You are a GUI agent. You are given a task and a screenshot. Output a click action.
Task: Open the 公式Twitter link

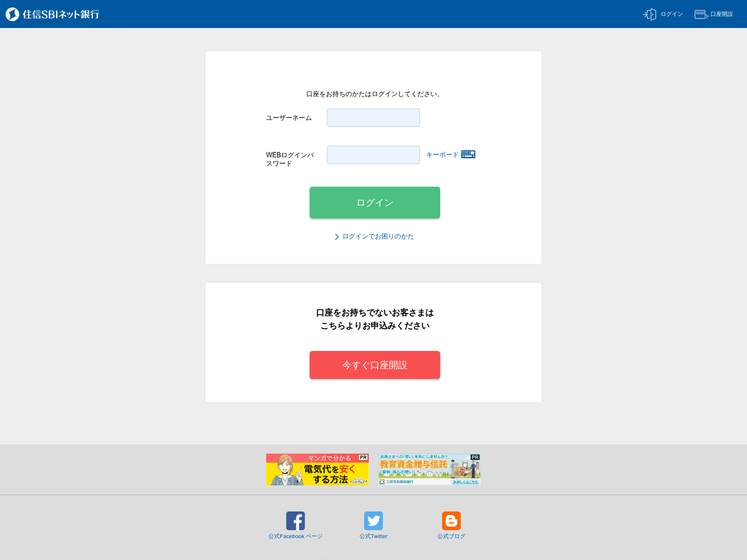tap(373, 535)
